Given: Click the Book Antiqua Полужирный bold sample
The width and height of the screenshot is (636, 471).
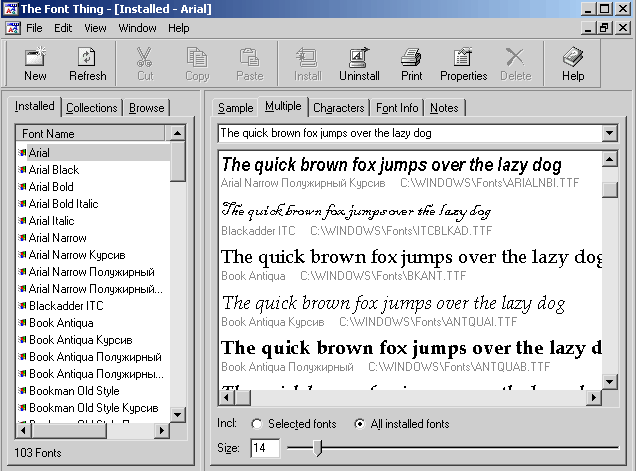Looking at the screenshot, I should tap(411, 348).
